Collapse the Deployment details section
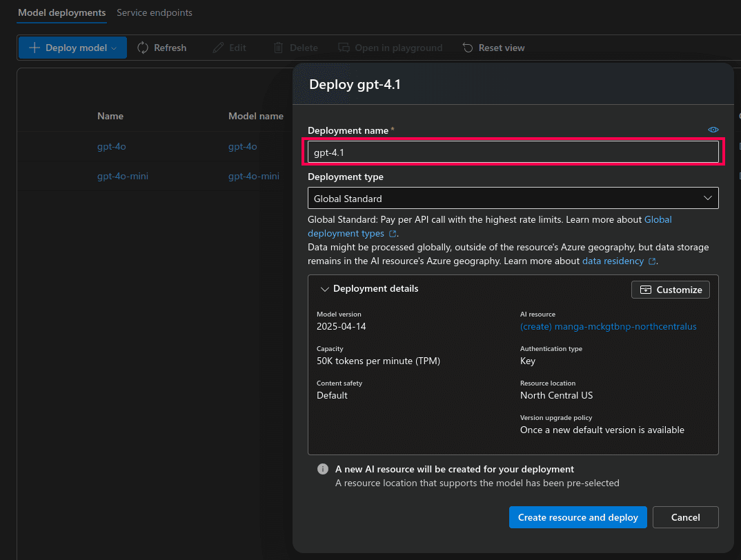The image size is (741, 560). [x=324, y=289]
